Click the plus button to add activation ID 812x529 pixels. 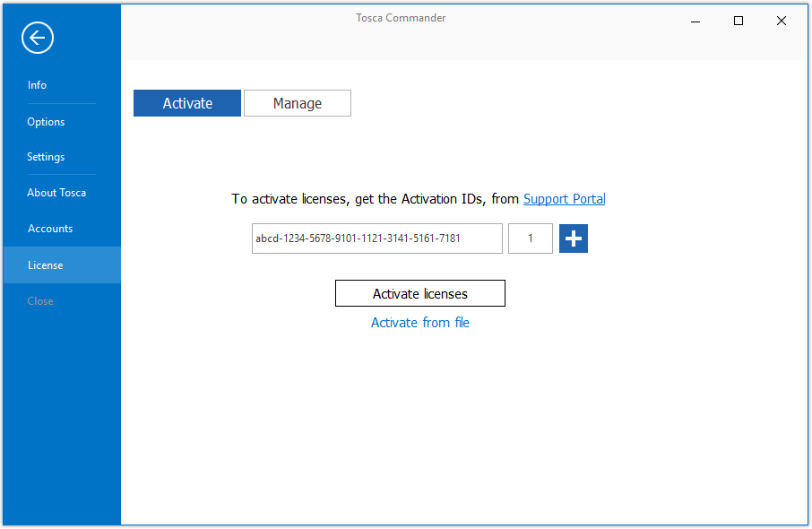pyautogui.click(x=574, y=238)
